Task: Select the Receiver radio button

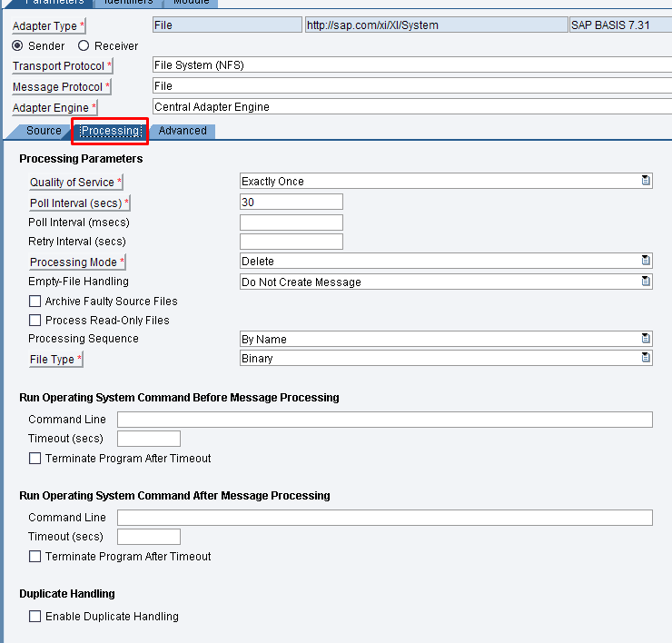Action: (x=84, y=45)
